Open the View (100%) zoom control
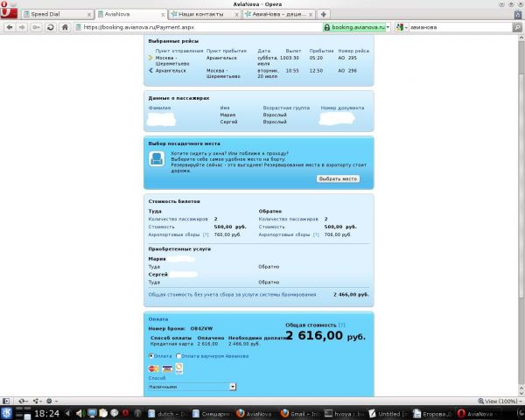525x420 pixels. click(x=500, y=401)
